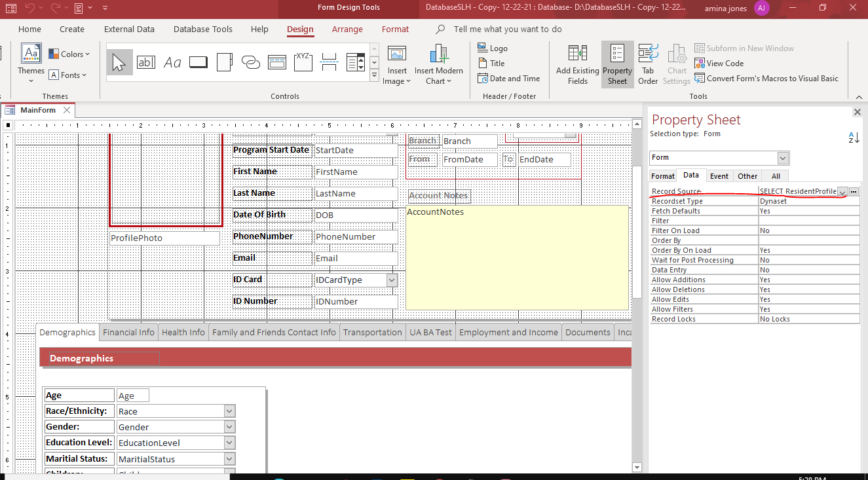Screen dimensions: 868x480
Task: Switch to the Arrange ribbon tab
Action: [347, 29]
